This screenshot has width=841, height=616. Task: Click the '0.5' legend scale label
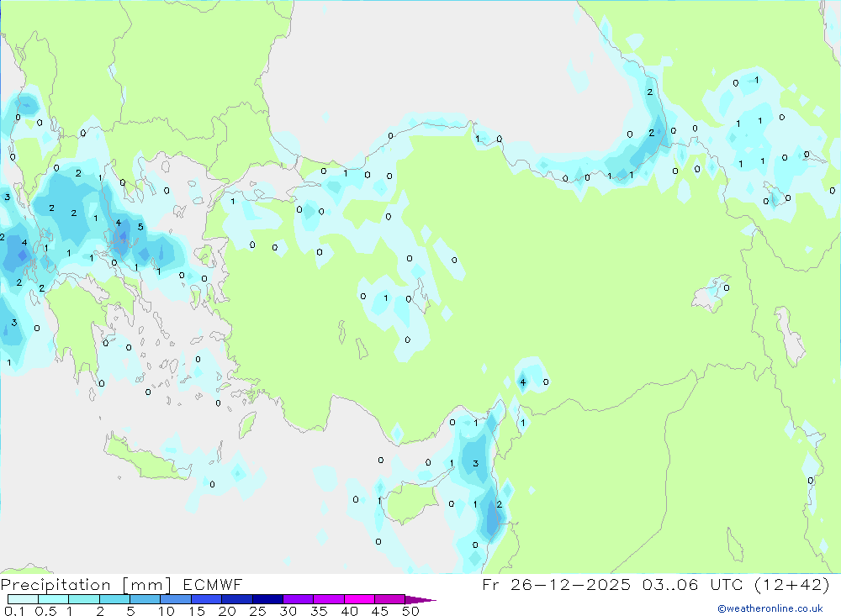point(45,611)
